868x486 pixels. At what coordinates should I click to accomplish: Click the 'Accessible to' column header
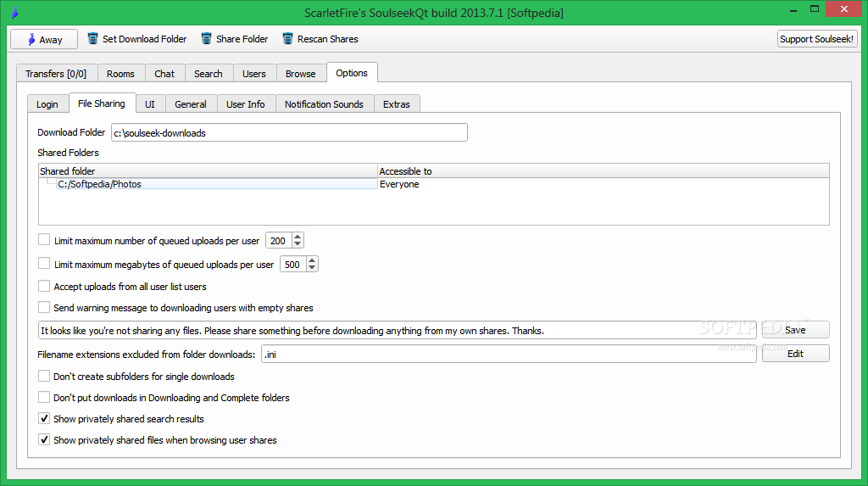coord(604,170)
